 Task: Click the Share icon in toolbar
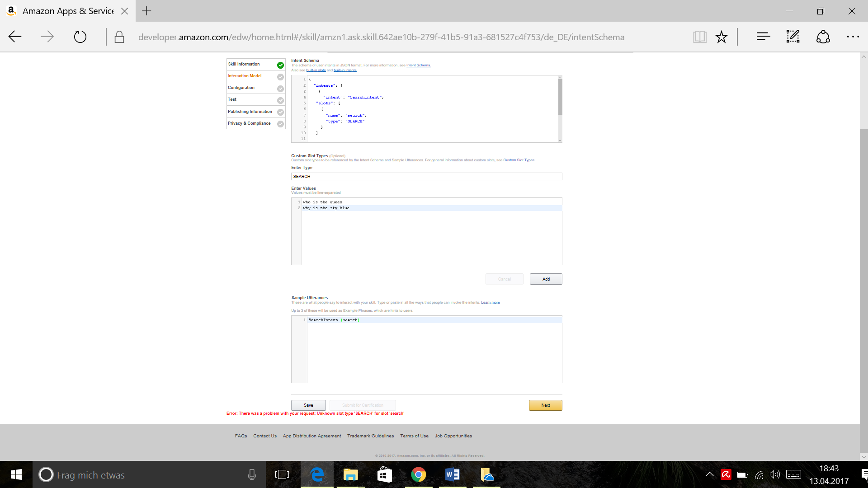[x=823, y=37]
